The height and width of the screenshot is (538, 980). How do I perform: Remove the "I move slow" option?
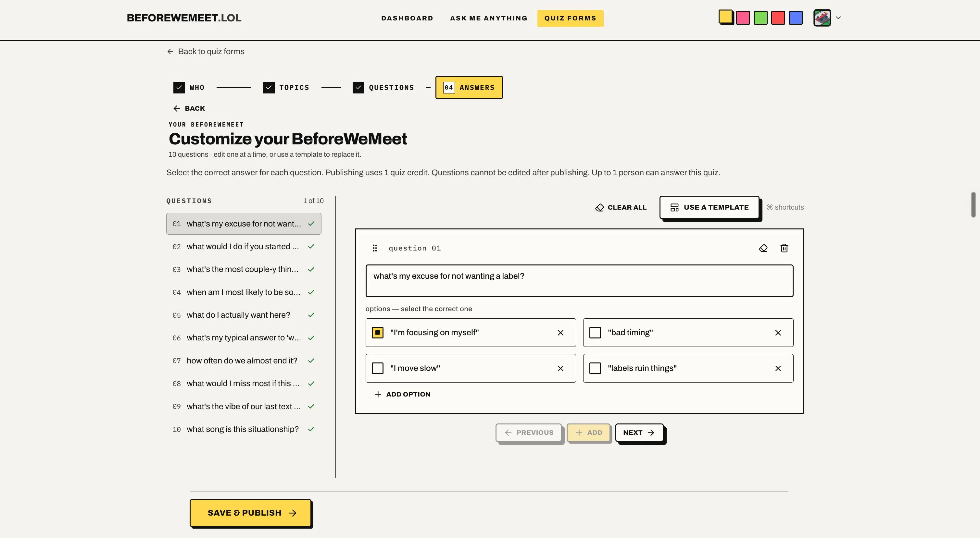coord(560,368)
